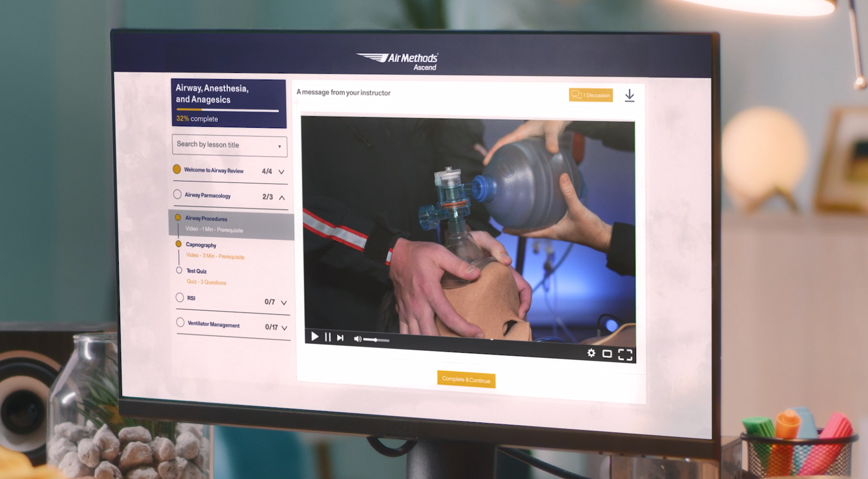Click the 32% complete text
The image size is (868, 479).
[x=197, y=118]
